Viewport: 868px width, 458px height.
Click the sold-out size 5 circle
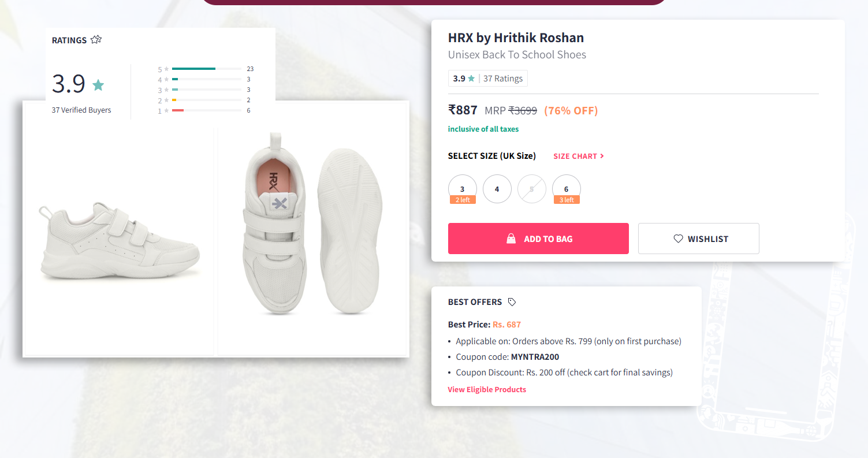(531, 188)
